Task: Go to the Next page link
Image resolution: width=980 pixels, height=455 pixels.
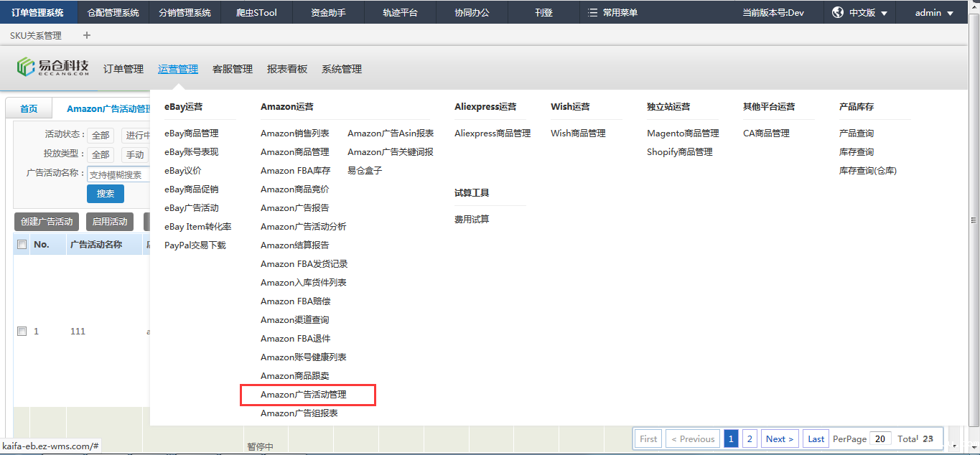Action: (780, 439)
